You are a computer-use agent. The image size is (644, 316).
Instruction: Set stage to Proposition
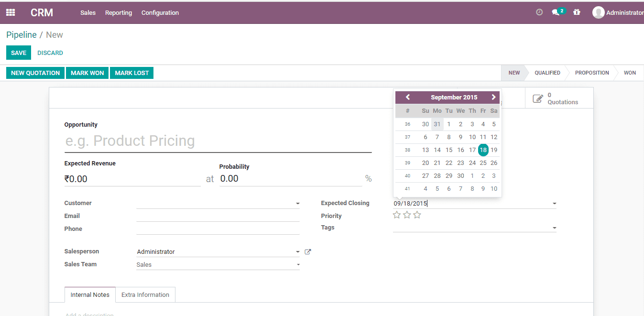coord(592,73)
